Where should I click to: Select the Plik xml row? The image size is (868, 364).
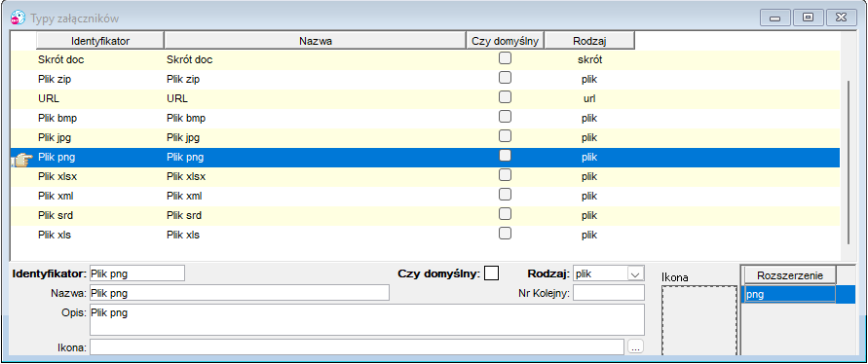pyautogui.click(x=425, y=196)
